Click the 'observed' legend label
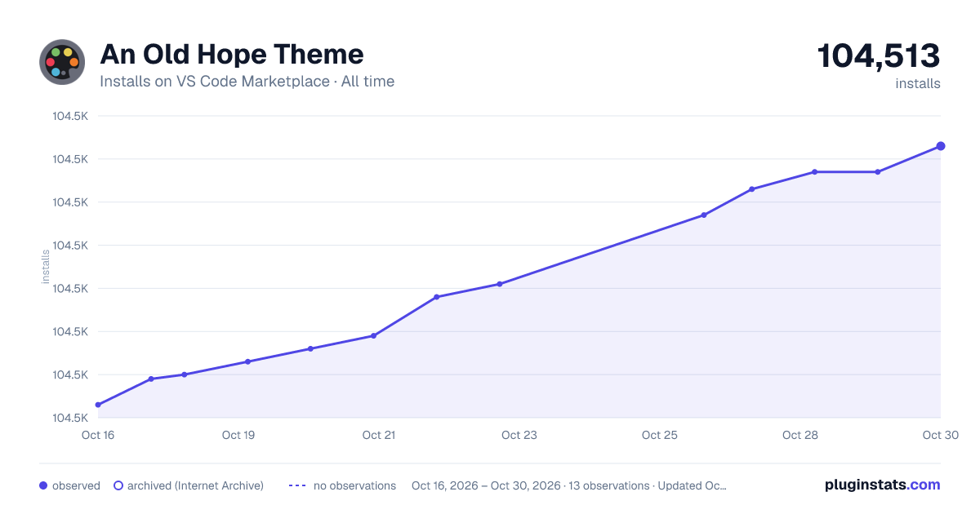The image size is (980, 514). coord(76,485)
